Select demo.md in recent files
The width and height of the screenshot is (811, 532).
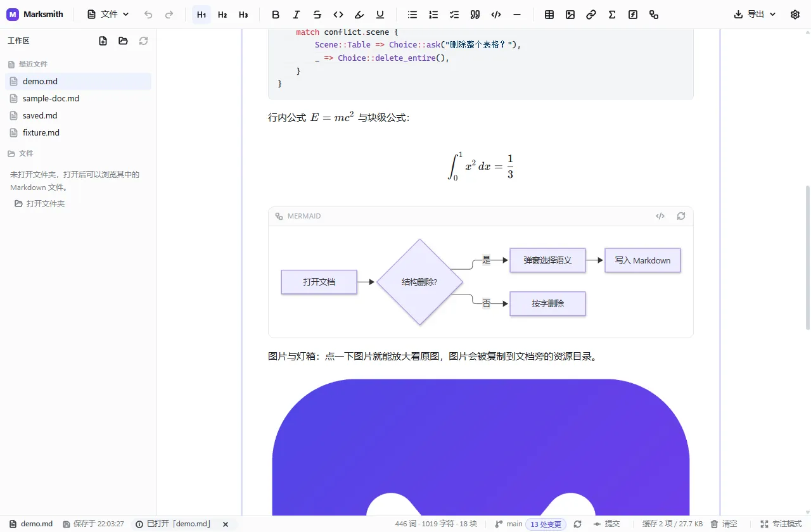click(78, 81)
